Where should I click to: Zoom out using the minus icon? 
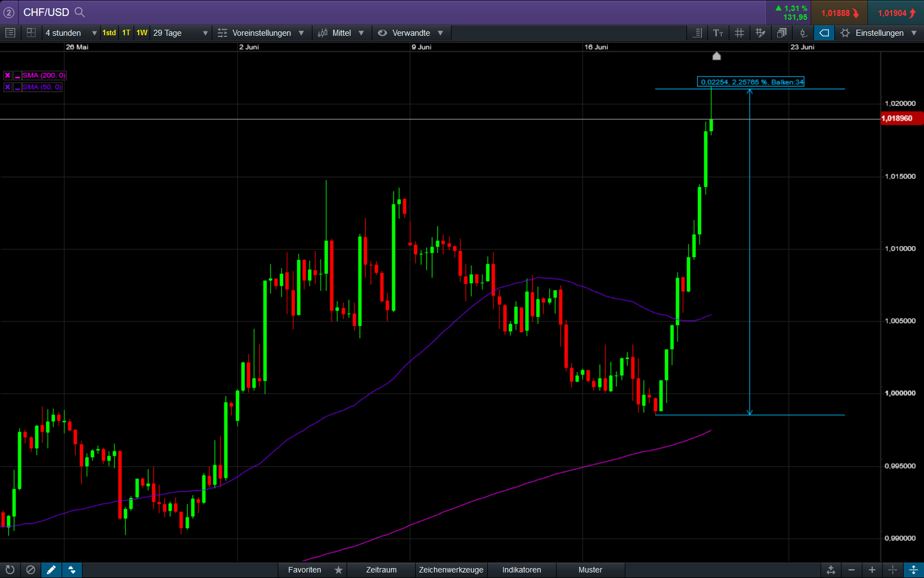[x=851, y=570]
